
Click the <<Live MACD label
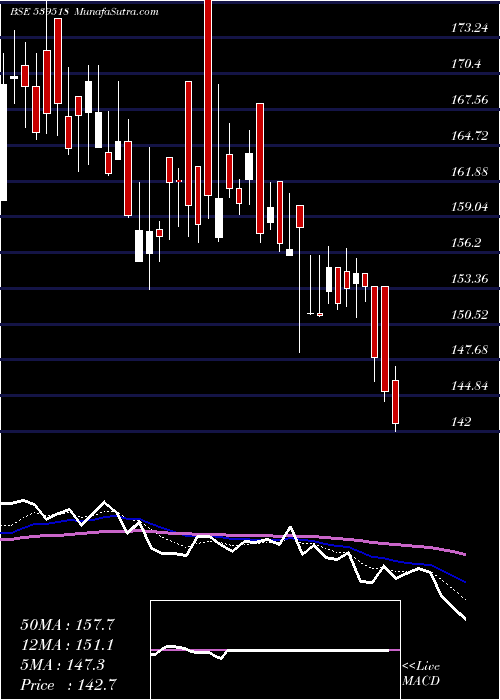(x=421, y=674)
